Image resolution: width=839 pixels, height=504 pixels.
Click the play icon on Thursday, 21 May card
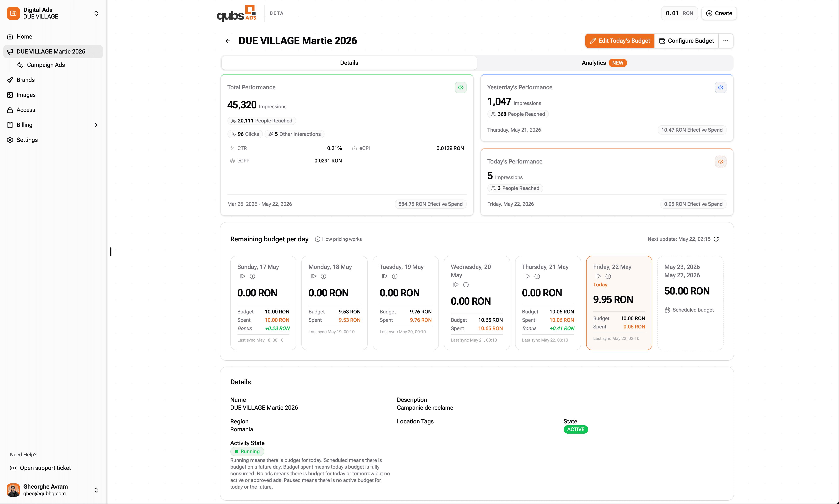[527, 276]
